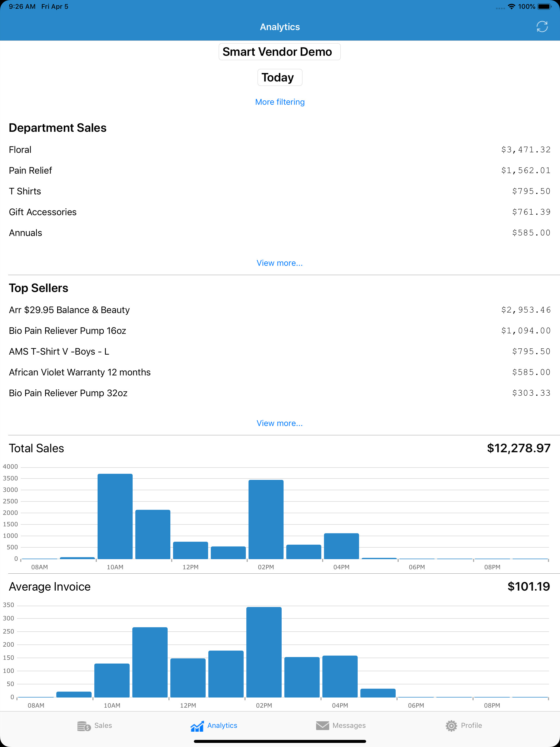
Task: Select Bio Pain Reliever Pump 16oz item
Action: (x=280, y=331)
